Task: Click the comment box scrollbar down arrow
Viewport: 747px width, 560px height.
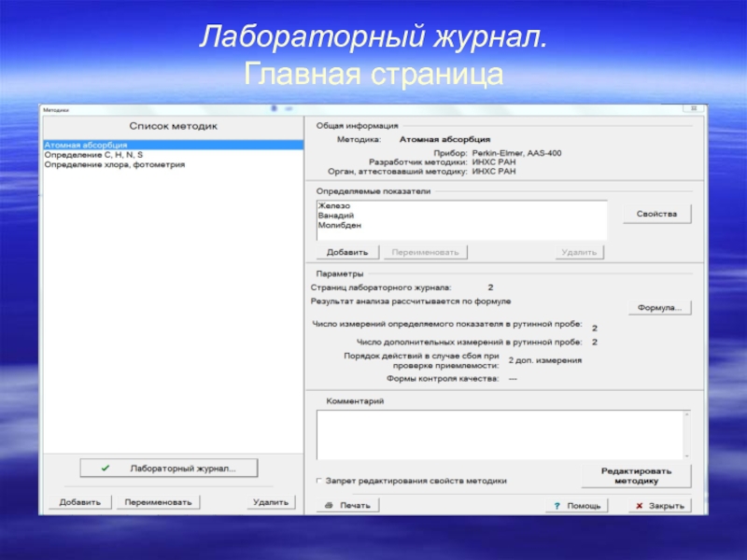Action: pos(686,455)
